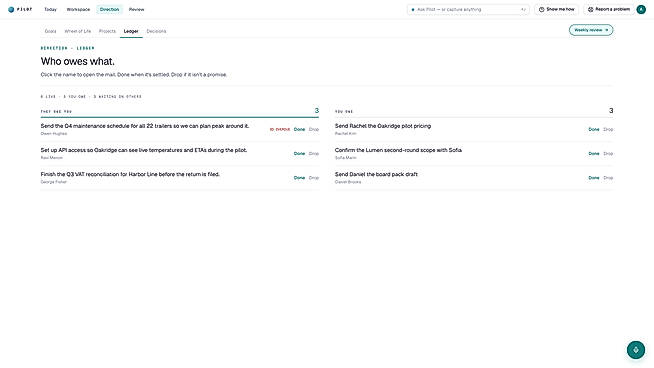The width and height of the screenshot is (654, 368).
Task: Drop the Q4 maintenance schedule item
Action: pos(314,129)
